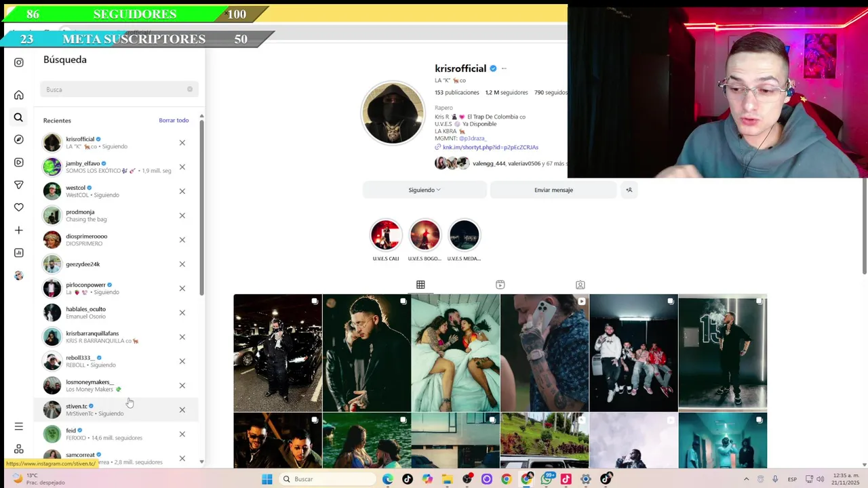Remove pirloconpowerr from recent searches
The image size is (868, 488).
click(182, 288)
